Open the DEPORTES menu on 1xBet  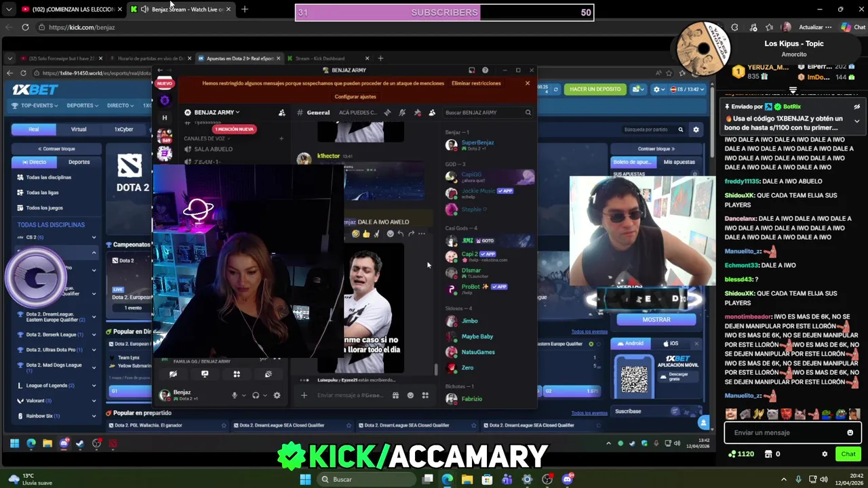[82, 106]
